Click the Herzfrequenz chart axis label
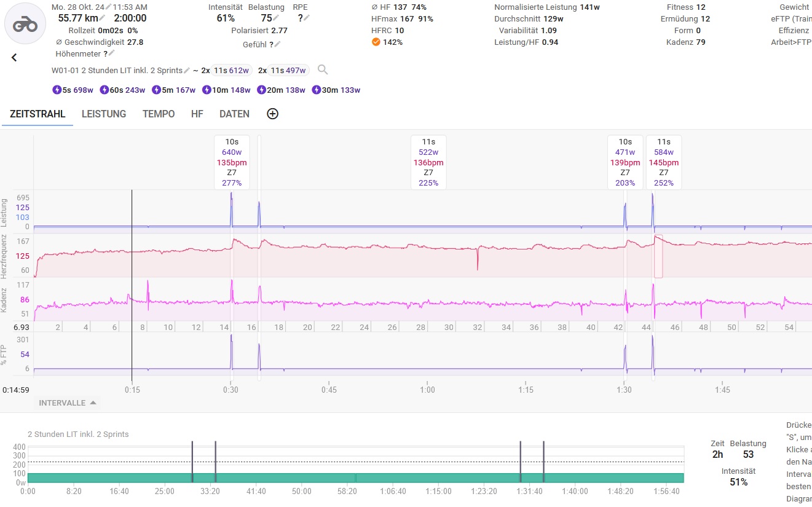The width and height of the screenshot is (812, 507). tap(5, 256)
